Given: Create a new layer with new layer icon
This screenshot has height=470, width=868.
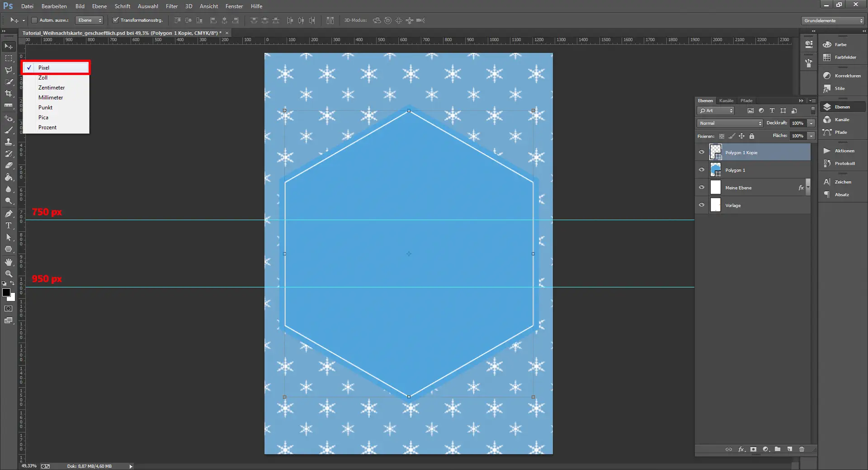Looking at the screenshot, I should [x=790, y=450].
